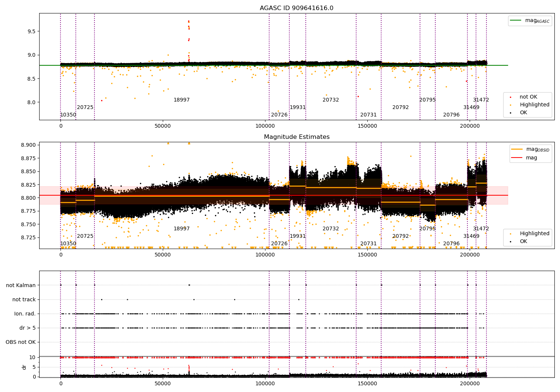Click the 8.900 y-axis tick label
The image size is (560, 392).
28,145
